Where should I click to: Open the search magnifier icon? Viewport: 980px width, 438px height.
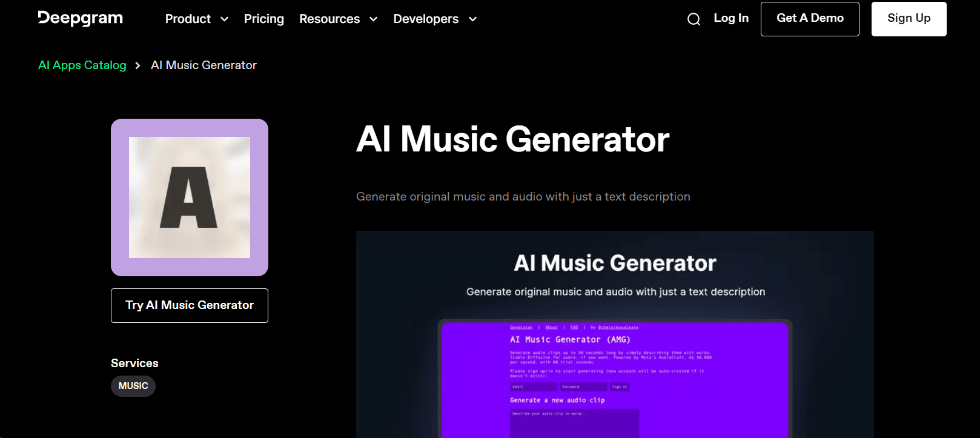coord(694,19)
